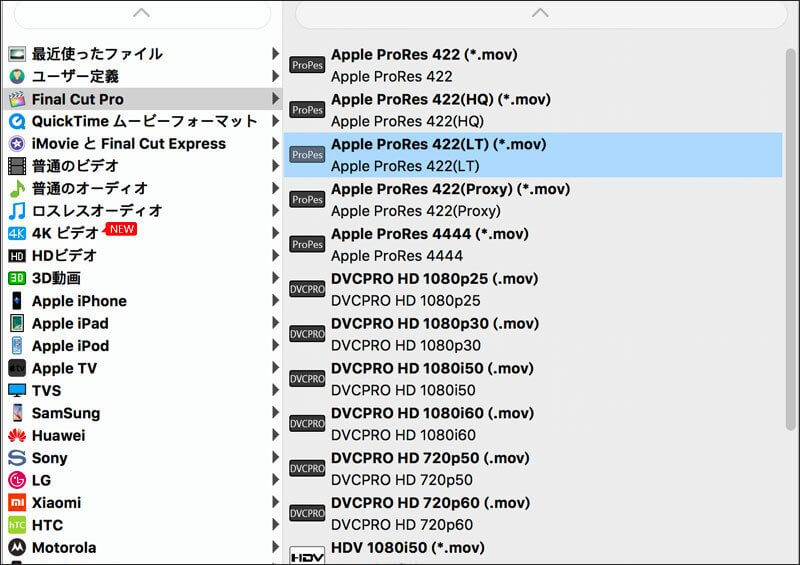
Task: Click the Xiaomi orange logo icon
Action: (17, 503)
